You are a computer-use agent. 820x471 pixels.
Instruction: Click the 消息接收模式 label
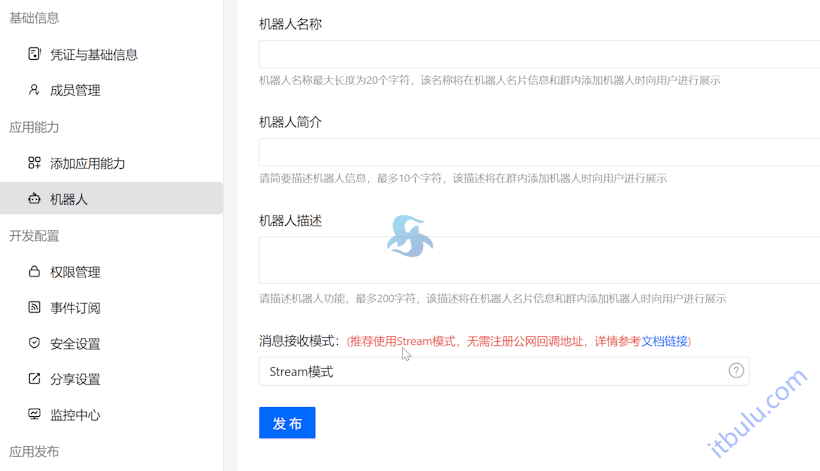300,341
